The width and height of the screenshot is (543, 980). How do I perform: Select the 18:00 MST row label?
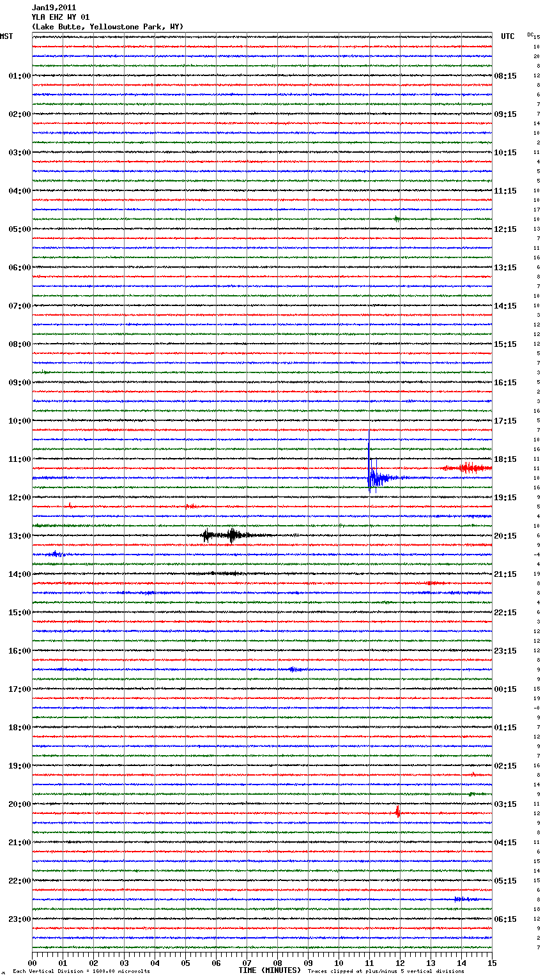20,728
